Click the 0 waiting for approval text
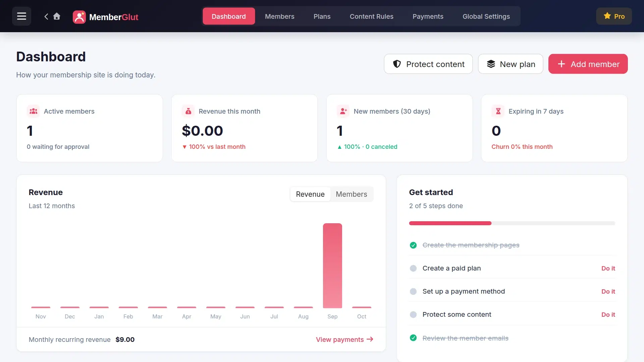Viewport: 644px width, 362px height. 58,146
